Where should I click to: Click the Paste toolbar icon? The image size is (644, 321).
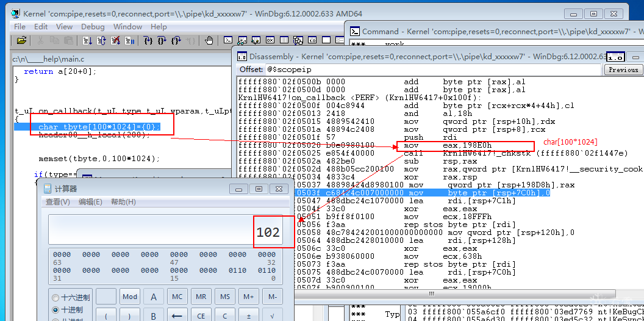point(68,40)
